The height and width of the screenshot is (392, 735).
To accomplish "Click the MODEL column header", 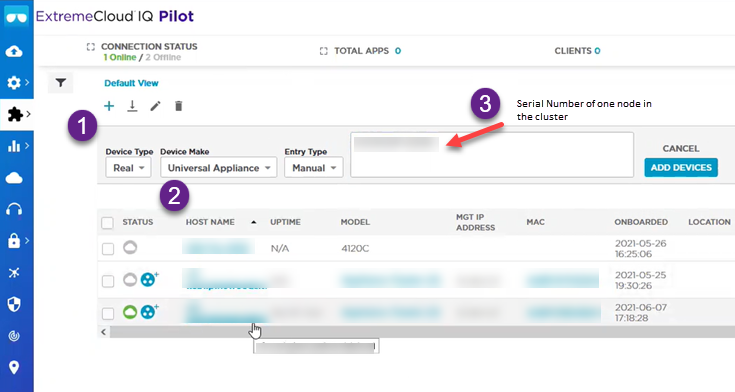I will [x=355, y=222].
